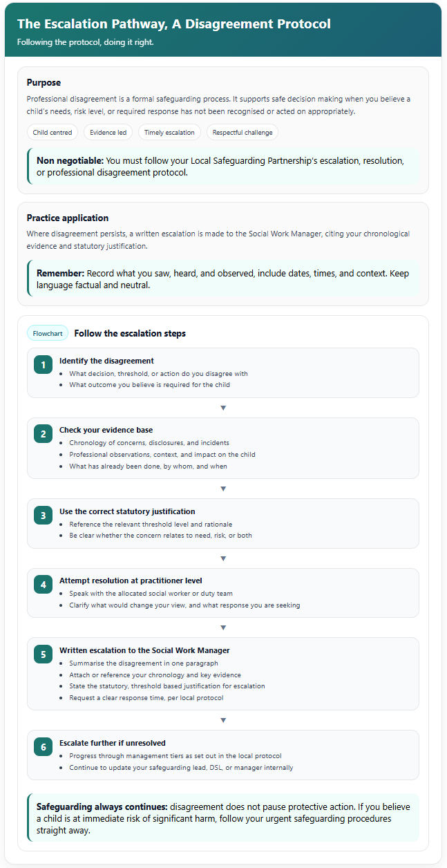Click the step 2 number badge
This screenshot has height=868, width=447.
(43, 434)
